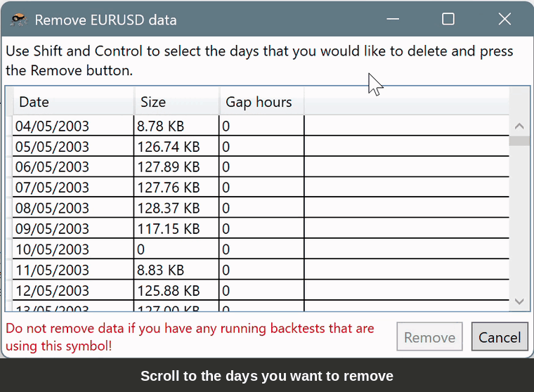Click the app icon in title bar

19,20
